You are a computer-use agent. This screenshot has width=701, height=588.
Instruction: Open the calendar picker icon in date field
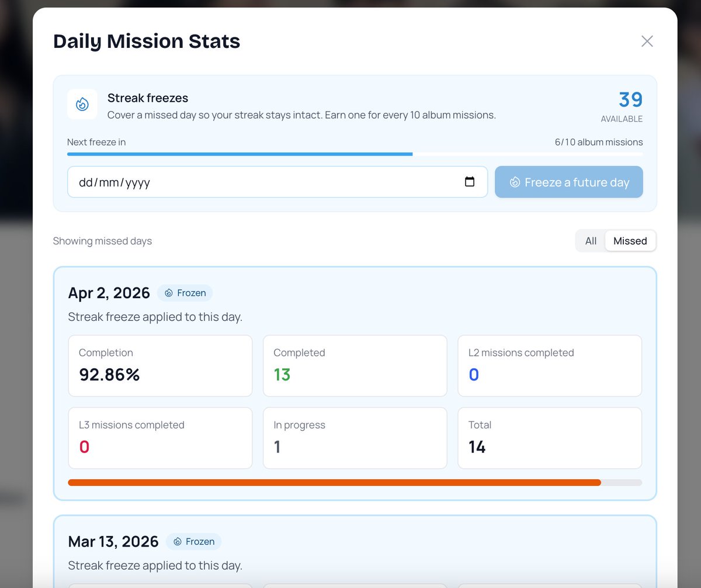click(470, 182)
